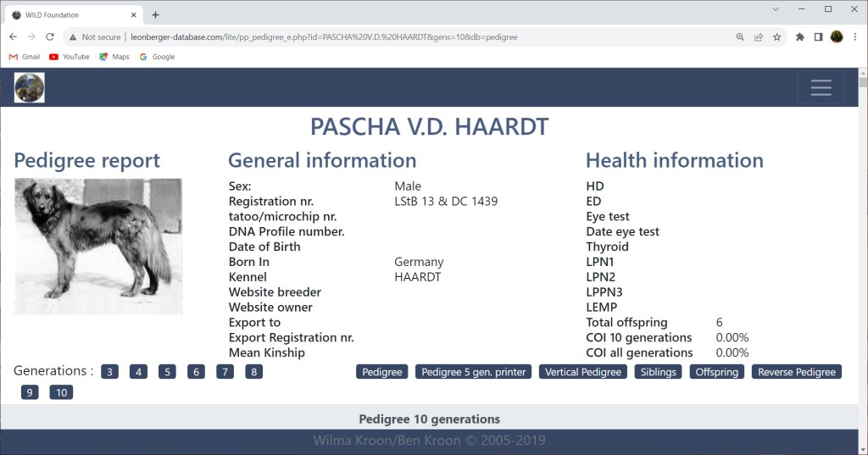This screenshot has width=868, height=455.
Task: Show 7 generations
Action: [225, 372]
